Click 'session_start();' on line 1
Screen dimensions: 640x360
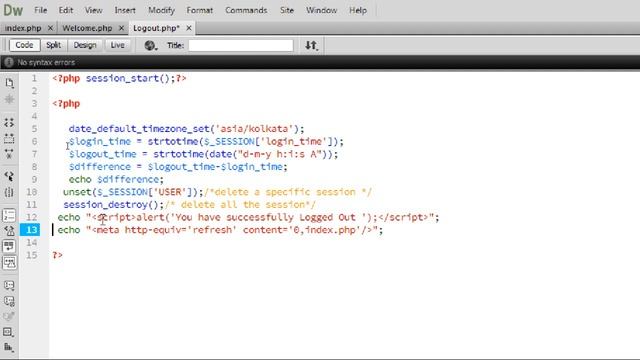[x=130, y=78]
